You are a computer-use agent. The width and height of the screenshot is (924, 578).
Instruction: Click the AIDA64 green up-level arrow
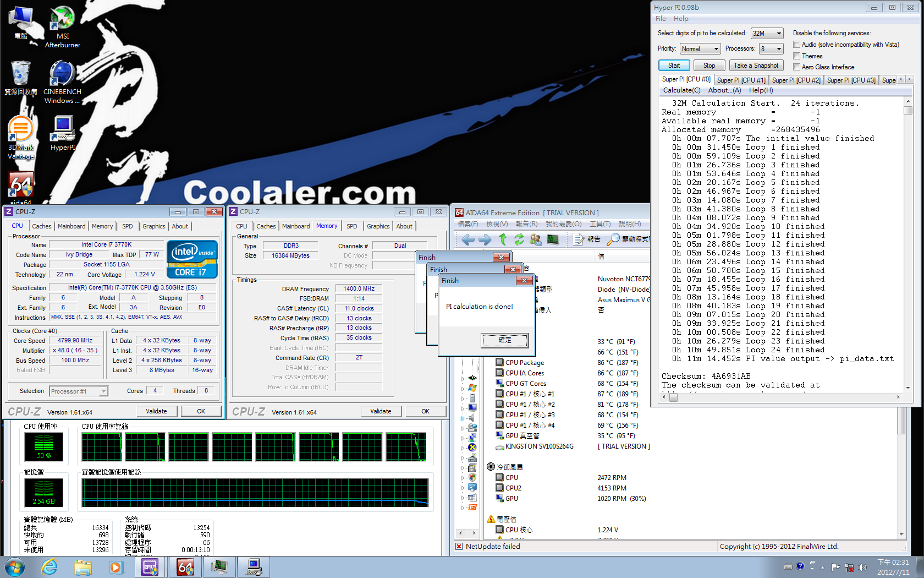503,239
